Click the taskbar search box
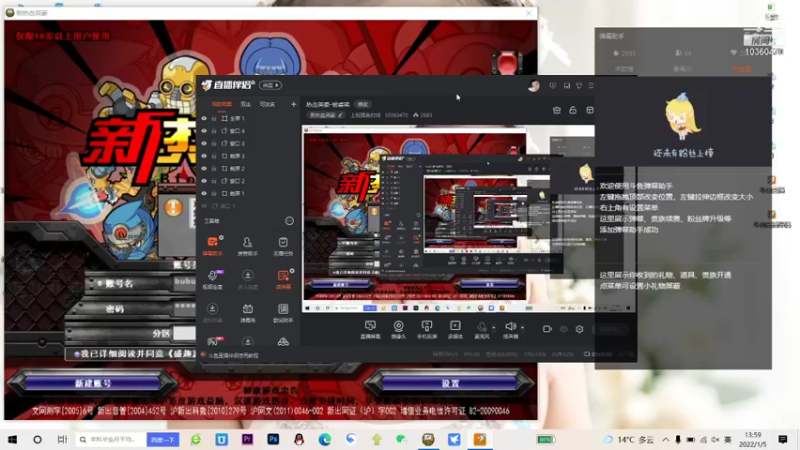This screenshot has height=450, width=800. point(111,439)
